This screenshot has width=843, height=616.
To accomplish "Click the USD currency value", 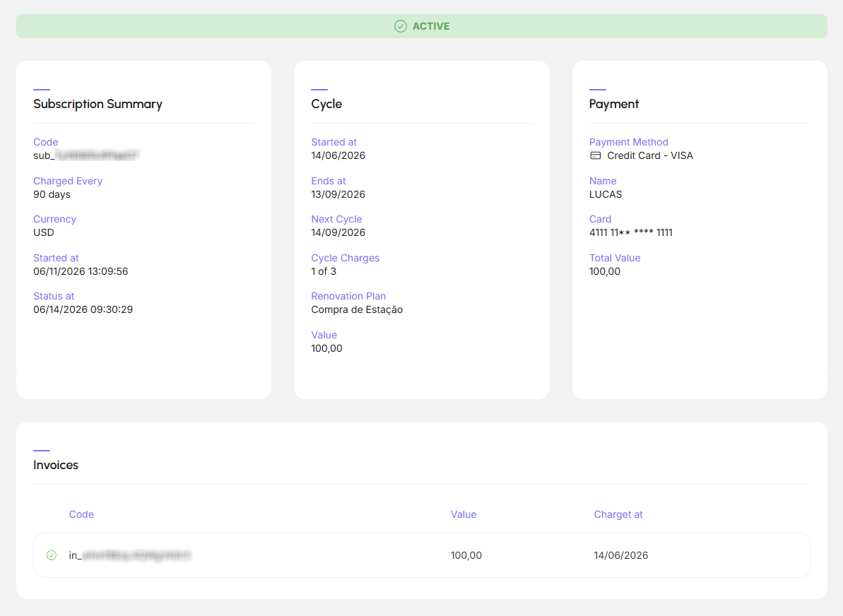I will tap(44, 232).
